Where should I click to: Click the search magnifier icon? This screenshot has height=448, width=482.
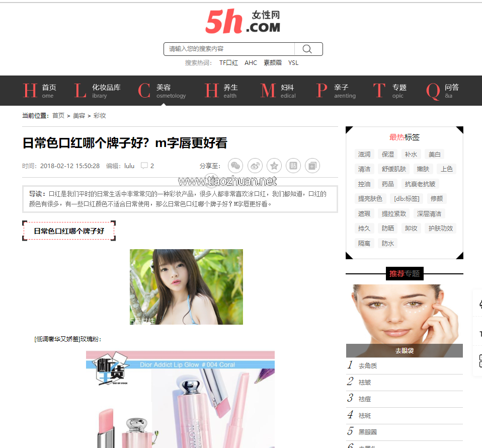point(307,49)
